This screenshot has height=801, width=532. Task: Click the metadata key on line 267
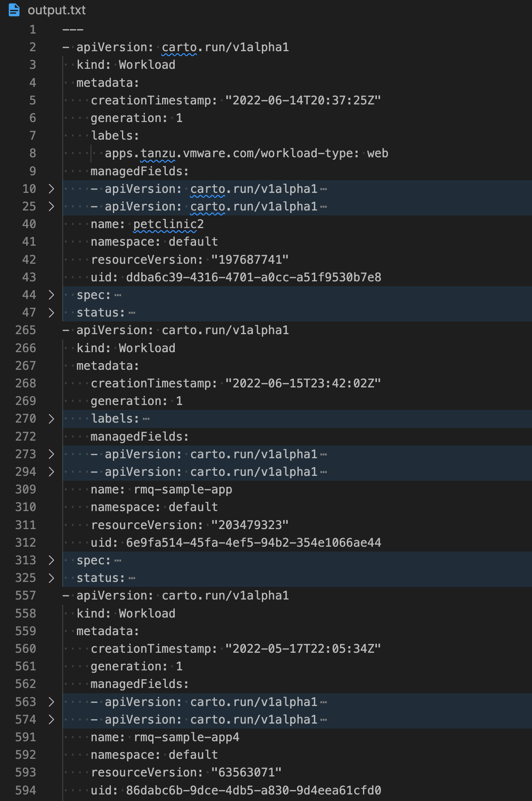click(108, 366)
